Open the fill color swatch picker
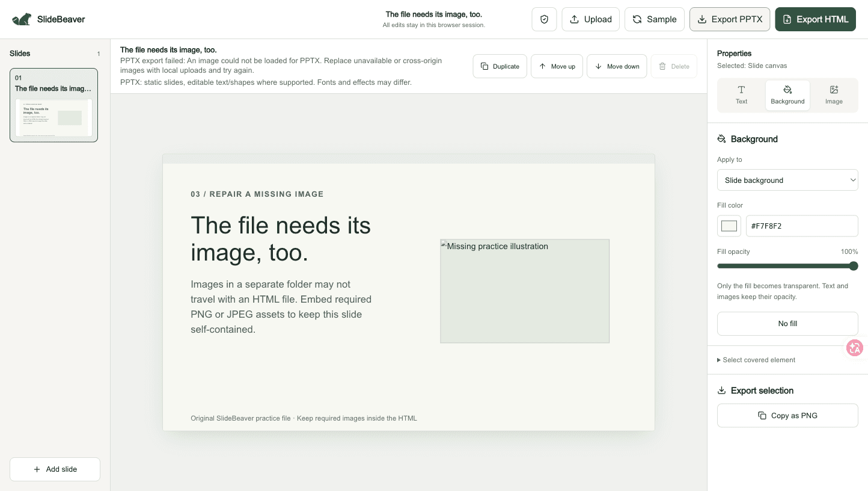The image size is (868, 491). pos(729,226)
